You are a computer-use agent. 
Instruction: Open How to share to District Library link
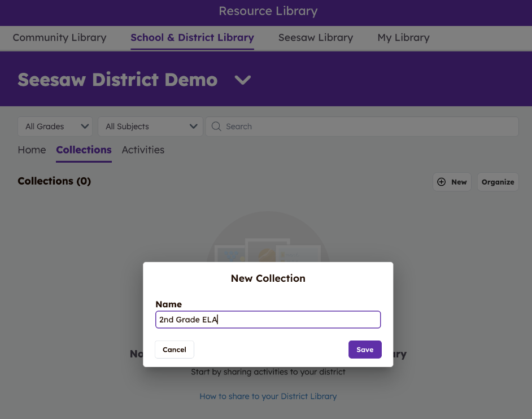coord(268,396)
